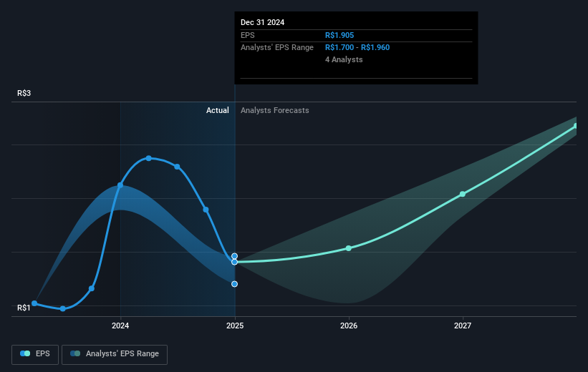Screen dimensions: 588x372
Task: Click the Dec 31 2024 tooltip date
Action: pyautogui.click(x=263, y=22)
